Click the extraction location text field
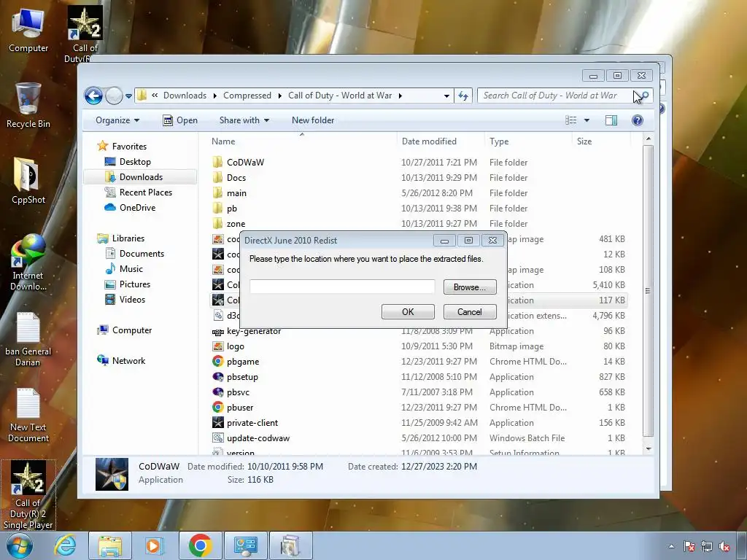The image size is (747, 560). point(342,287)
